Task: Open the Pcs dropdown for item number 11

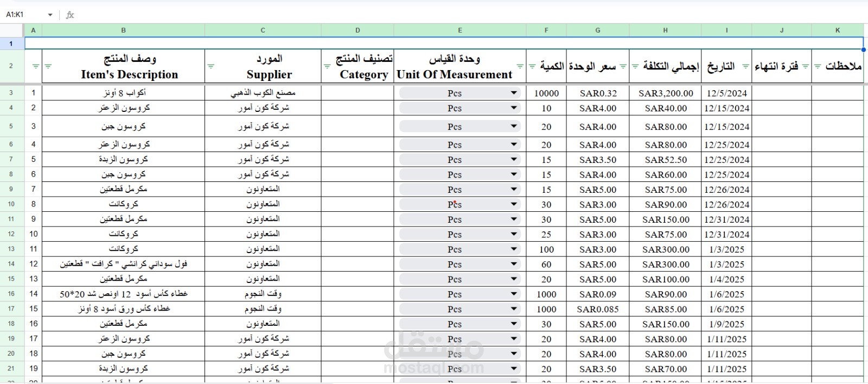Action: coord(513,249)
